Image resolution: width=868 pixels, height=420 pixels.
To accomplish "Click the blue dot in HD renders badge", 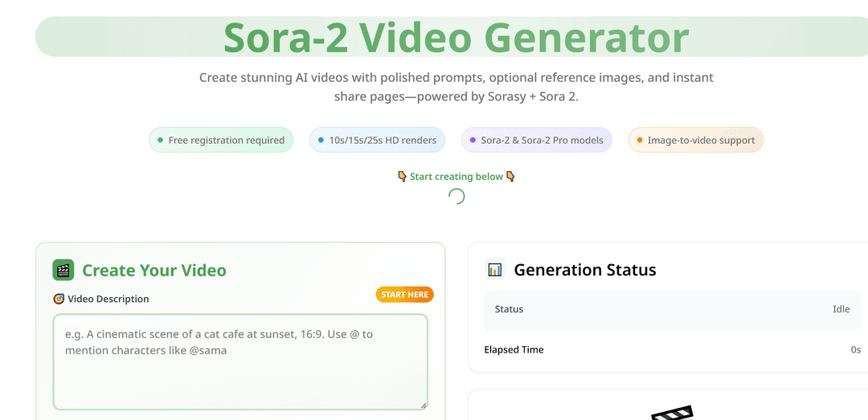I will 321,141.
